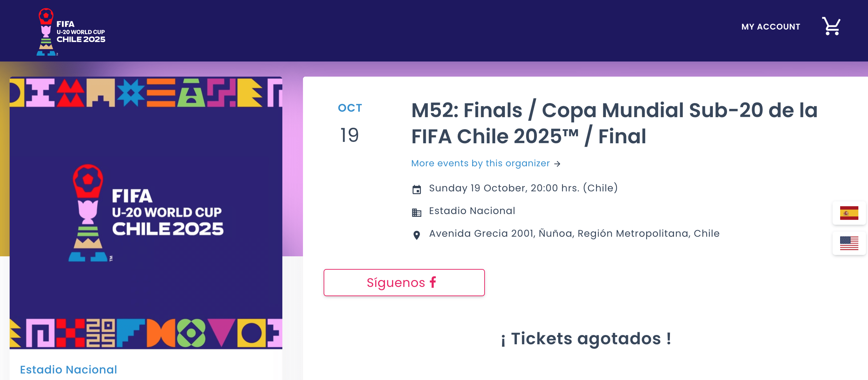Click the Facebook icon in Síguenos button
The image size is (868, 380).
(433, 282)
